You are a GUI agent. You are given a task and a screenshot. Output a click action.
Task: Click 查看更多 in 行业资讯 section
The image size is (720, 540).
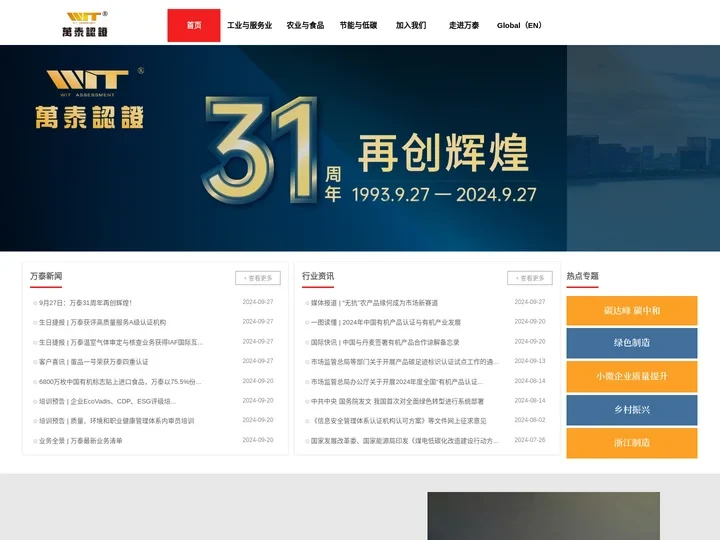click(x=529, y=278)
